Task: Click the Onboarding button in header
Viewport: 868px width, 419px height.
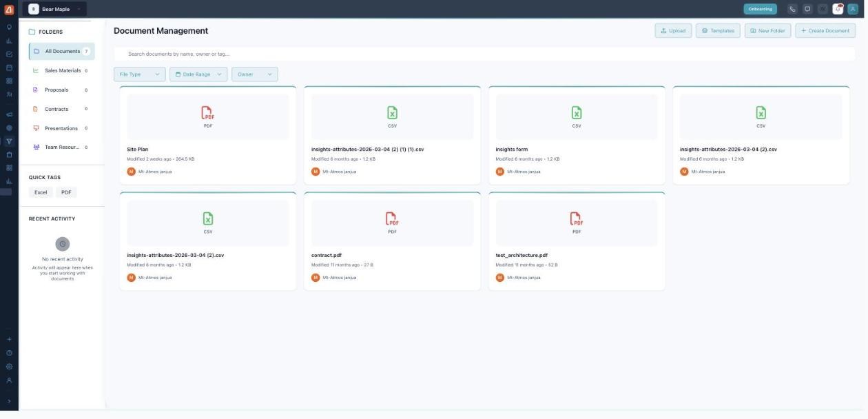Action: pos(760,9)
